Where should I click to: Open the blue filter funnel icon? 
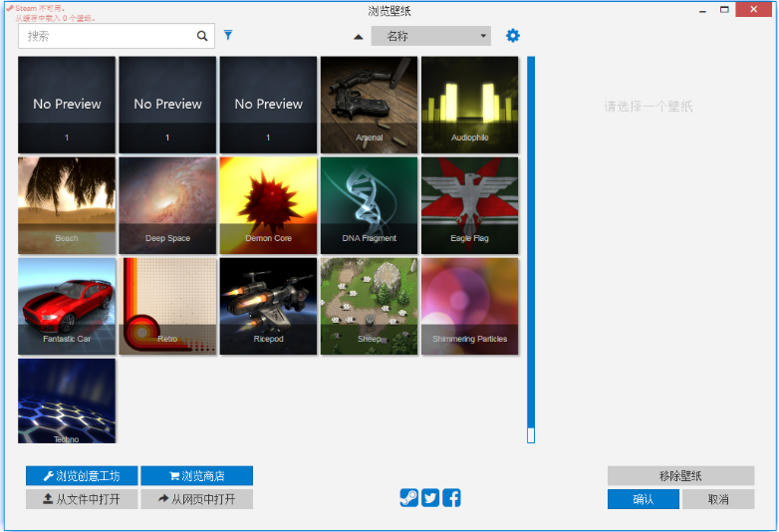coord(228,36)
